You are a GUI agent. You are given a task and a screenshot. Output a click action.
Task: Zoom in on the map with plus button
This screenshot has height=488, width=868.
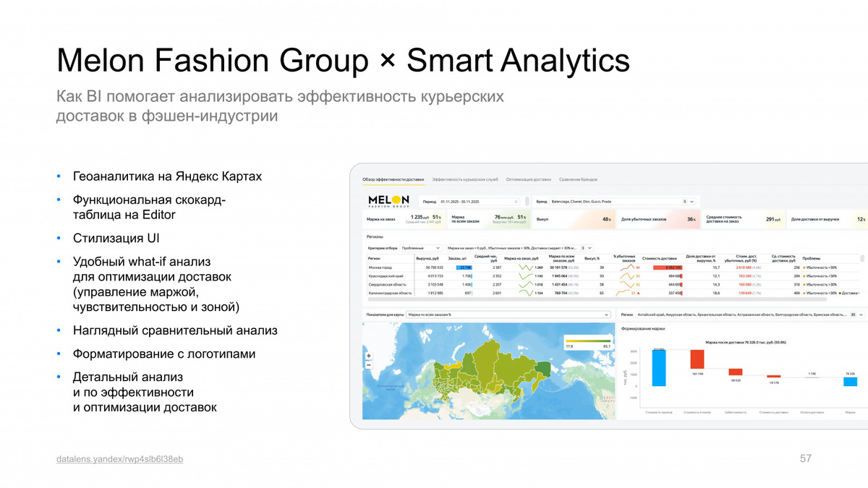(x=369, y=356)
